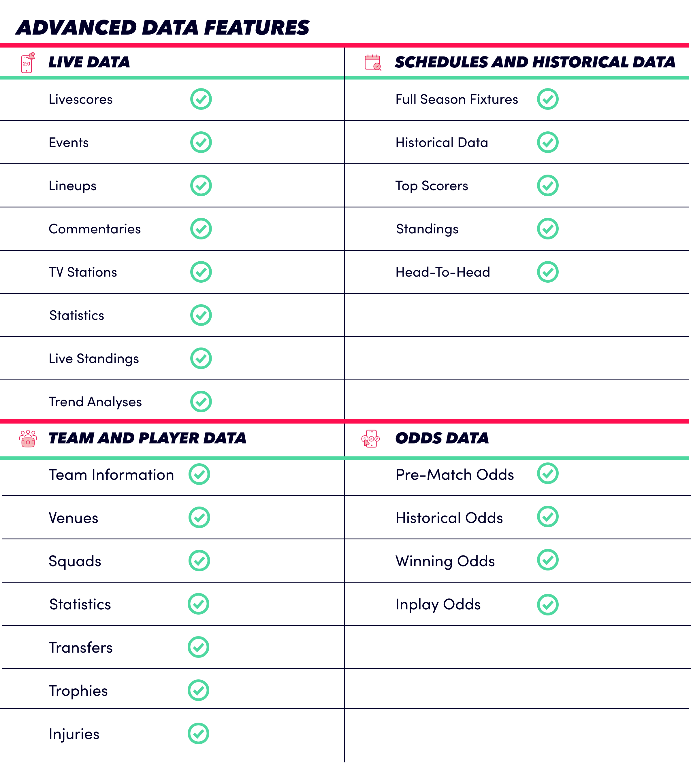Click the Odds Data phone icon
Image resolution: width=691 pixels, height=784 pixels.
(371, 439)
